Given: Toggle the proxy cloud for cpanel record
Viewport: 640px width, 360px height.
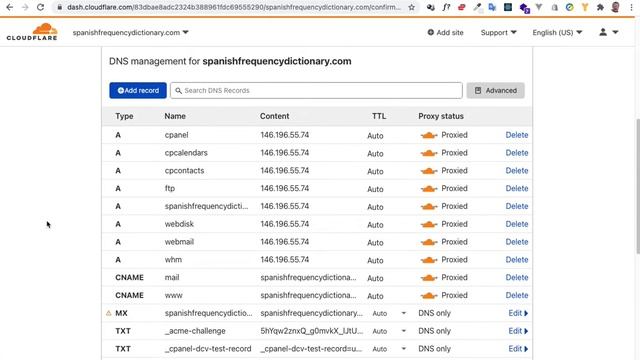Looking at the screenshot, I should click(429, 135).
